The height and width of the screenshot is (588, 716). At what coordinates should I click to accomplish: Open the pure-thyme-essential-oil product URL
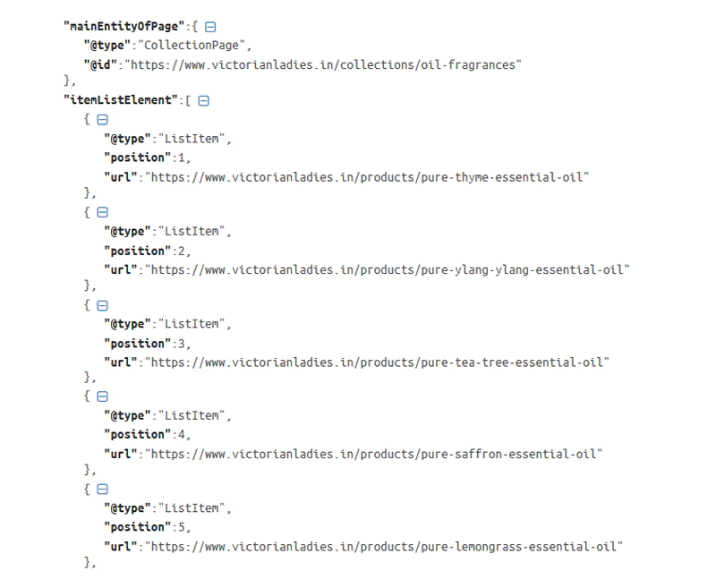(x=369, y=177)
